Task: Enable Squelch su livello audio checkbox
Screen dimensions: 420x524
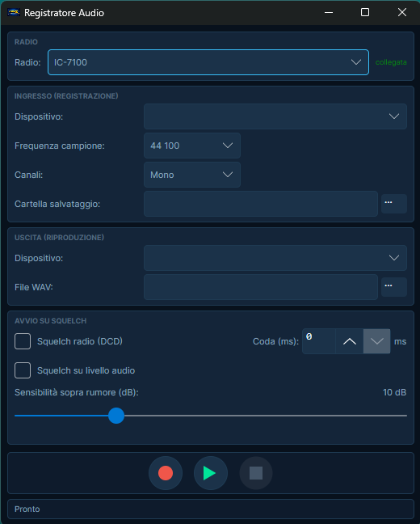Action: point(23,370)
